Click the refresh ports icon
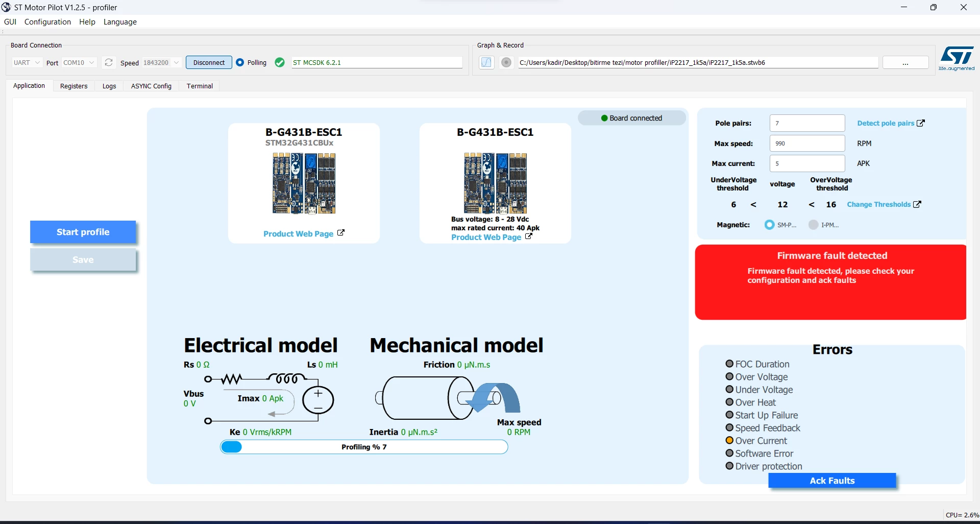 [x=108, y=62]
